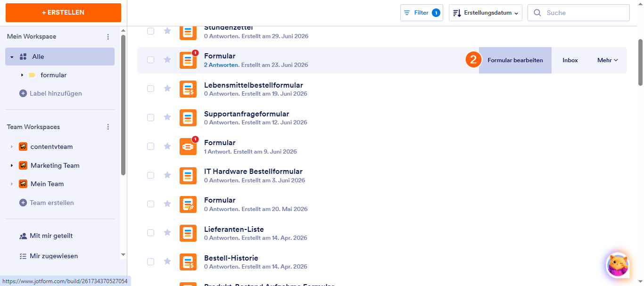The height and width of the screenshot is (286, 644).
Task: Tick the Stundenzettel checkbox
Action: 150,31
